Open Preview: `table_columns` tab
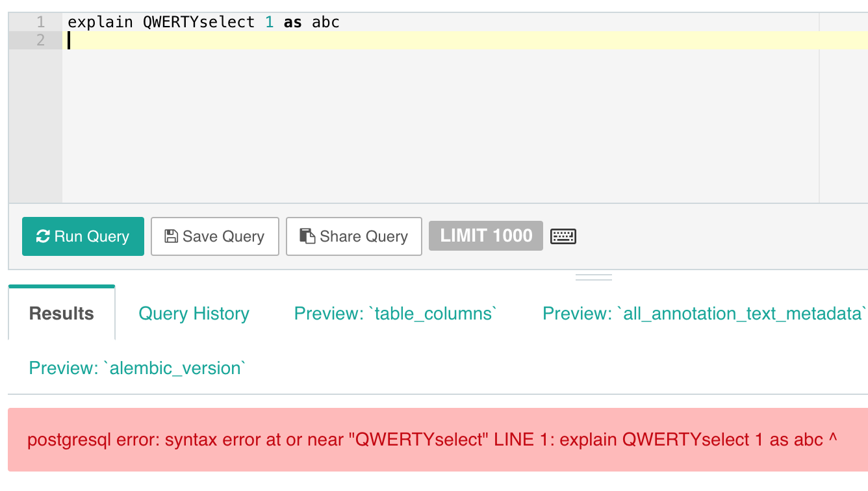 coord(396,314)
